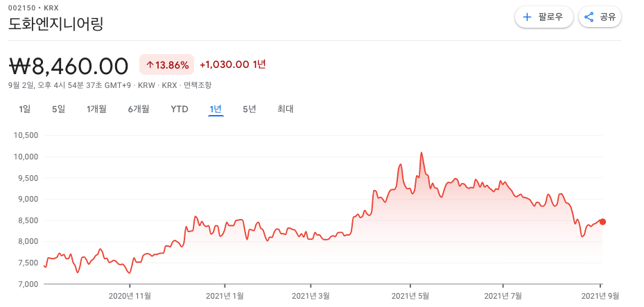Switch chart range to 5일
The width and height of the screenshot is (644, 307).
click(58, 109)
